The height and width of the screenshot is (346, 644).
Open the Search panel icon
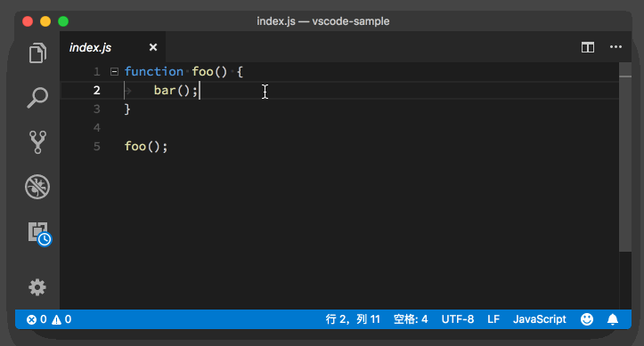(37, 98)
